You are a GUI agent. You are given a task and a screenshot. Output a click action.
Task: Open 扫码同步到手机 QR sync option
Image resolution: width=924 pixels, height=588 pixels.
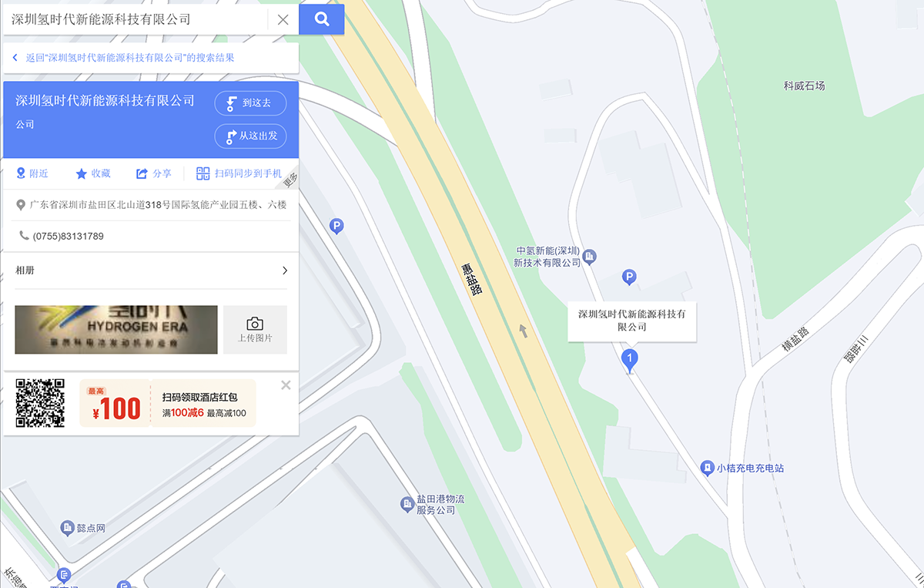tap(239, 173)
